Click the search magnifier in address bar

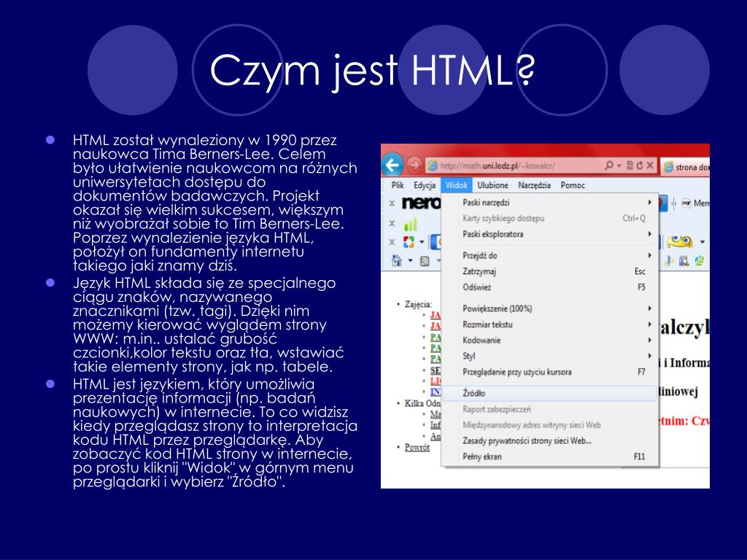[609, 166]
